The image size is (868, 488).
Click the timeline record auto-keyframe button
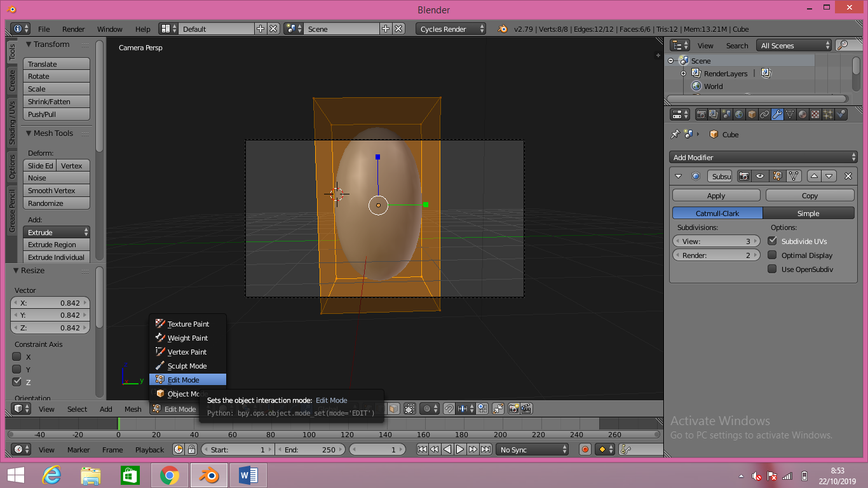pyautogui.click(x=585, y=449)
